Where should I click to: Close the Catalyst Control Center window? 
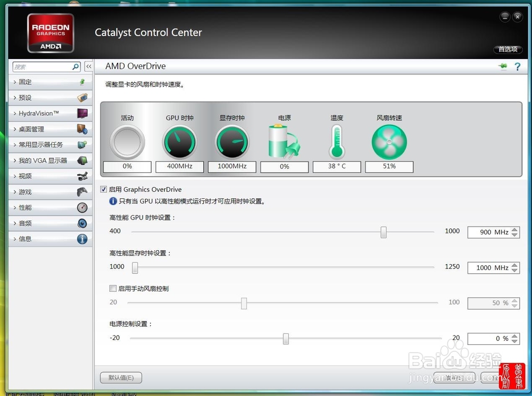518,16
